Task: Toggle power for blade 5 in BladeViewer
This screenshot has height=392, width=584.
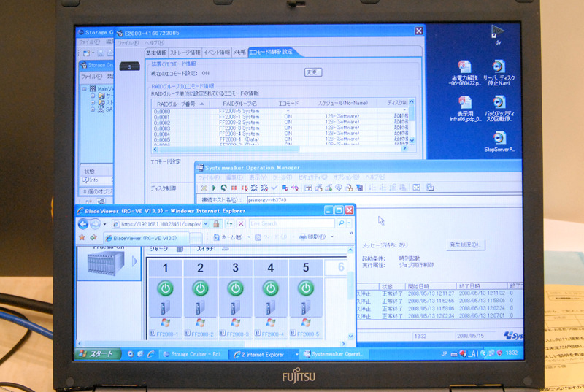Action: coord(306,288)
